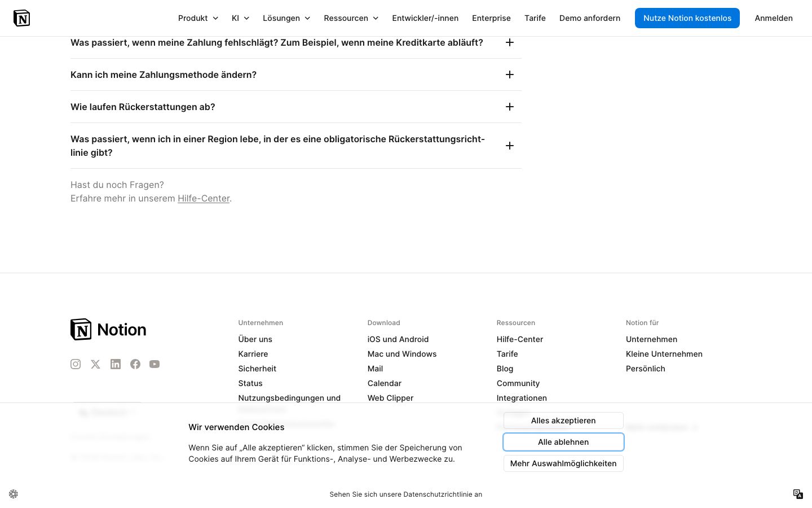The width and height of the screenshot is (812, 508).
Task: Open the Status footer link
Action: click(250, 383)
